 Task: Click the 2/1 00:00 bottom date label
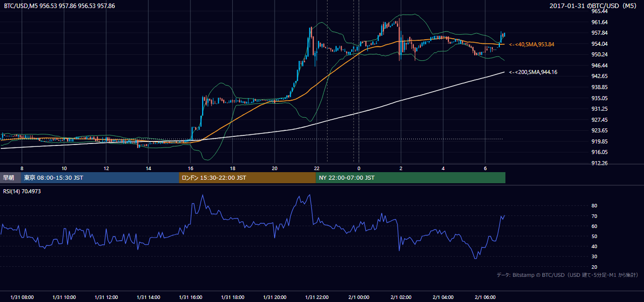(x=359, y=297)
